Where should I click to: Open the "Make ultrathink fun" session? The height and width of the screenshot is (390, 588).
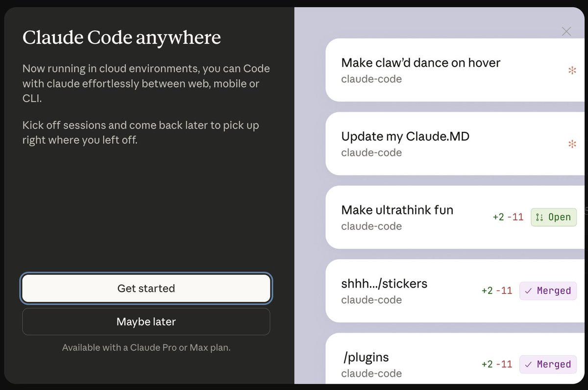coord(416,217)
